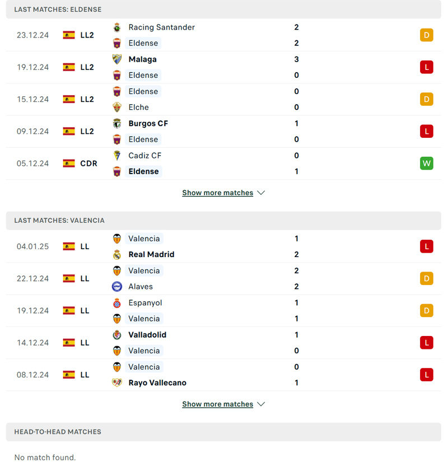Select the Eldense team logo
The height and width of the screenshot is (476, 448).
(117, 43)
